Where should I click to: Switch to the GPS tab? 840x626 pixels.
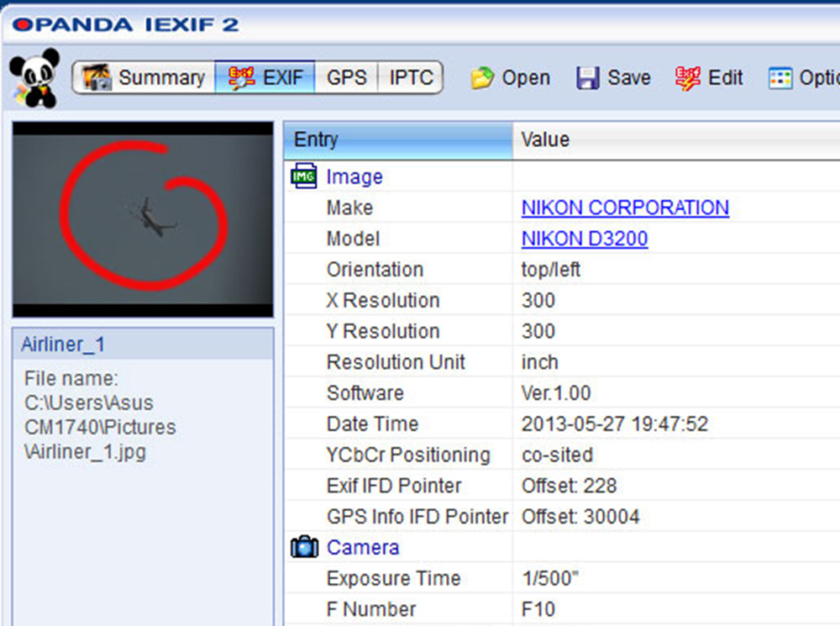[346, 78]
